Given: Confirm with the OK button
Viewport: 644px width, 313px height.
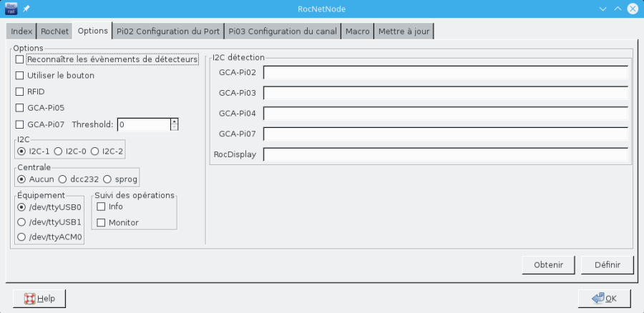Looking at the screenshot, I should [x=603, y=298].
